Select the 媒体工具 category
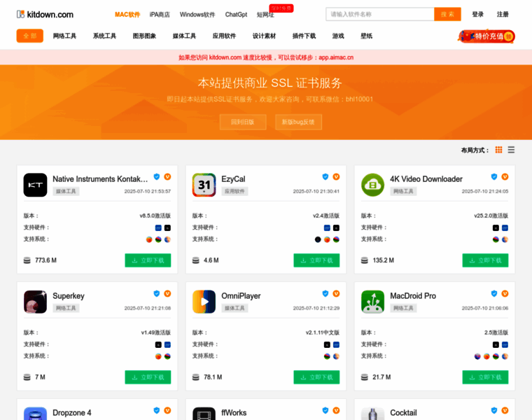532x420 pixels. (184, 36)
